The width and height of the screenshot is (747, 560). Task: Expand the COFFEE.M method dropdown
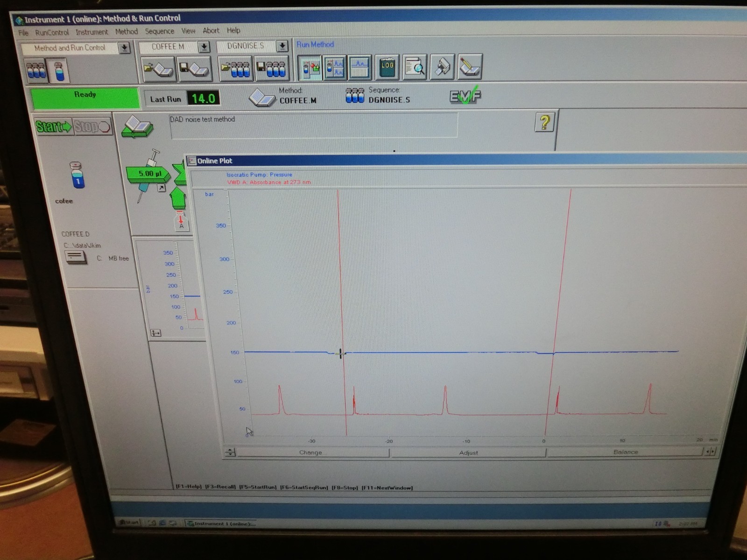coord(204,47)
